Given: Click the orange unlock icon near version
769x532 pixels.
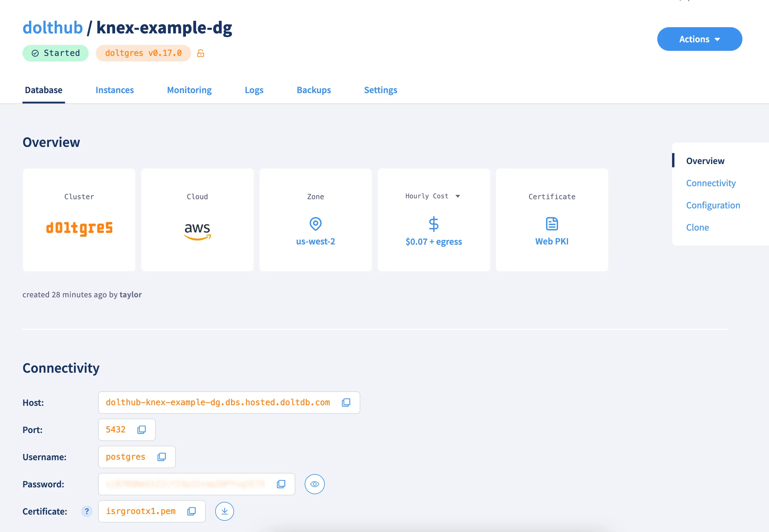Looking at the screenshot, I should coord(201,53).
